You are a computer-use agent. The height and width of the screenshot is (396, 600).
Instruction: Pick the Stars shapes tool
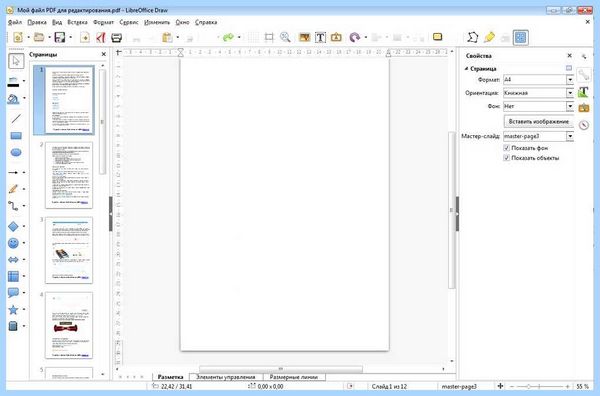click(13, 310)
